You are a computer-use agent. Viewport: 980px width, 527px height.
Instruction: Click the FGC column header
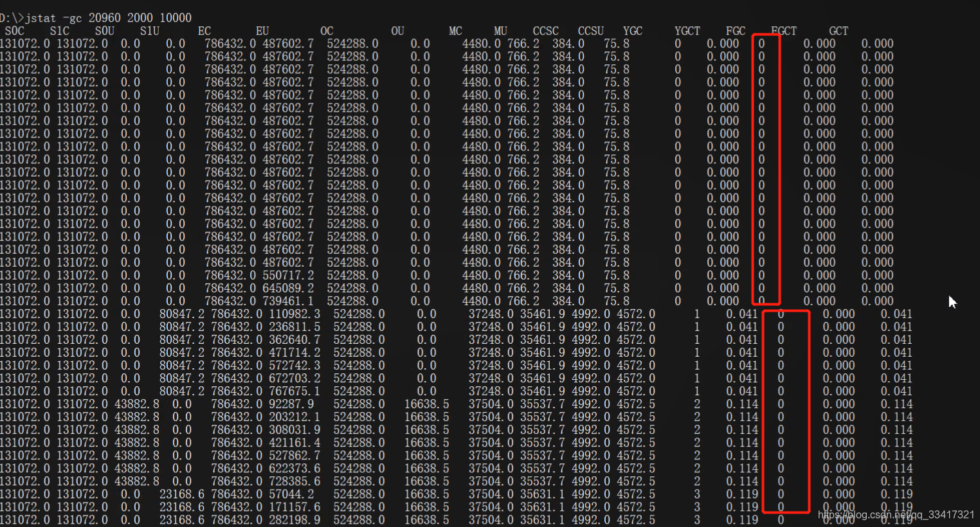pyautogui.click(x=735, y=31)
